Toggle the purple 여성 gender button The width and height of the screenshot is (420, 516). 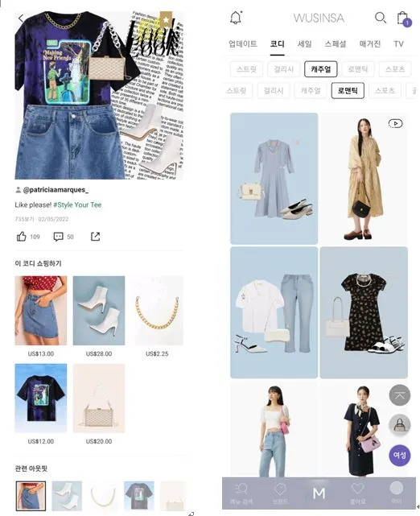[400, 456]
